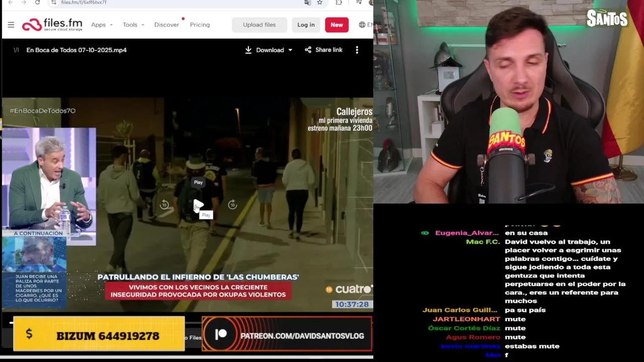Open the media control icon in browser toolbar
Viewport: 644px width, 362px height.
tap(359, 3)
